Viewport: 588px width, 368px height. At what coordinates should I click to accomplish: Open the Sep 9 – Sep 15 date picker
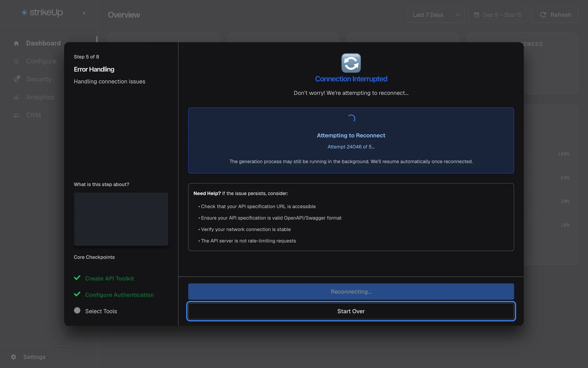(497, 15)
